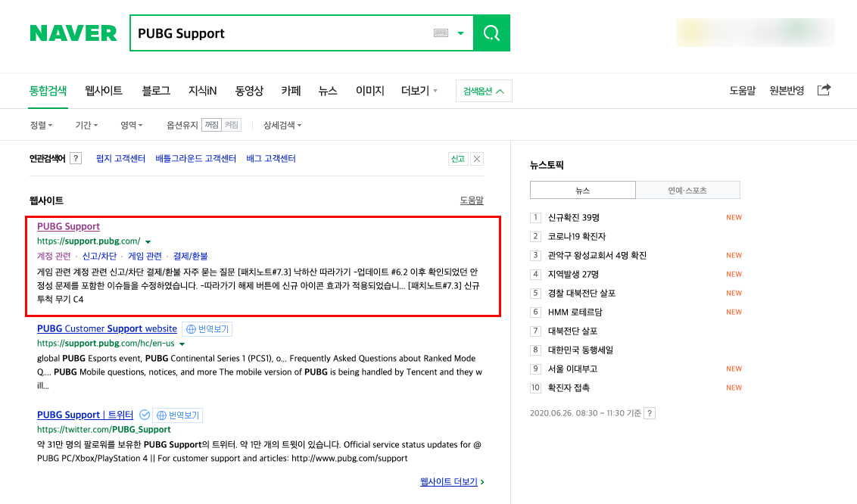This screenshot has height=504, width=857.
Task: Expand search box autocomplete arrow
Action: pos(461,33)
